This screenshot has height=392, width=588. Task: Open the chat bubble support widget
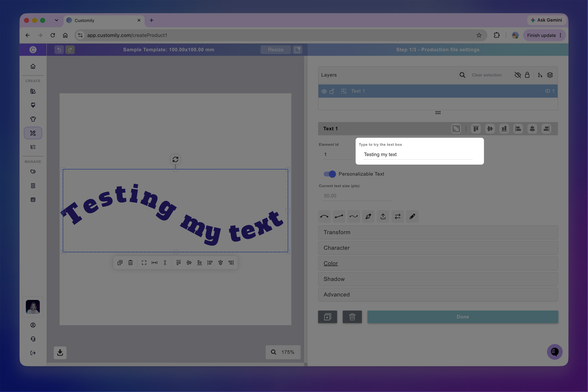[x=555, y=352]
